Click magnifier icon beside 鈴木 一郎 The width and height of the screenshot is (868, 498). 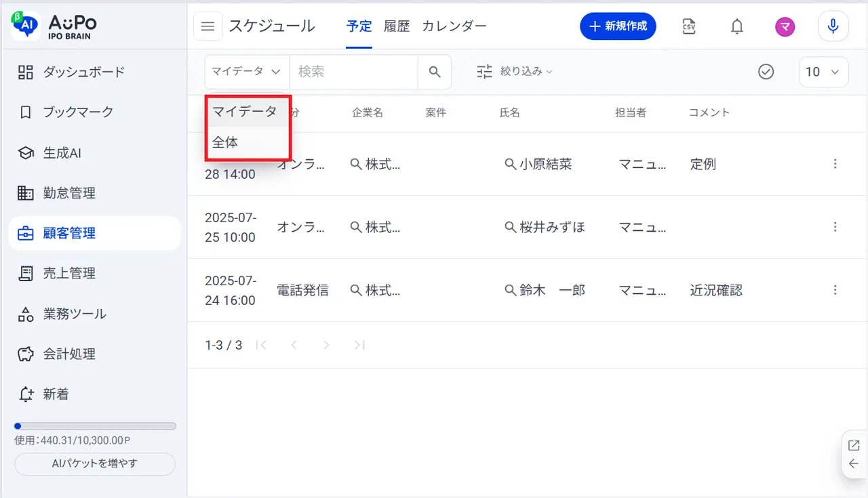pos(511,290)
